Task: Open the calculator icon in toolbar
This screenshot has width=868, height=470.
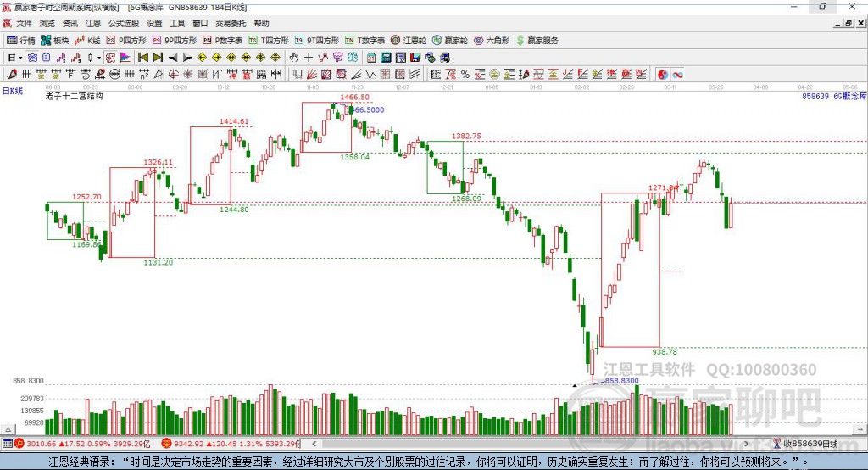Action: click(386, 58)
